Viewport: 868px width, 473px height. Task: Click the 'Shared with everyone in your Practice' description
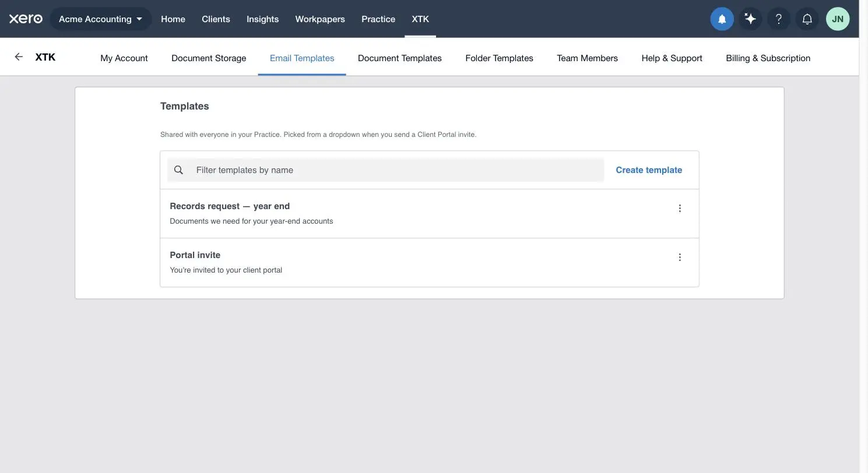click(x=318, y=135)
